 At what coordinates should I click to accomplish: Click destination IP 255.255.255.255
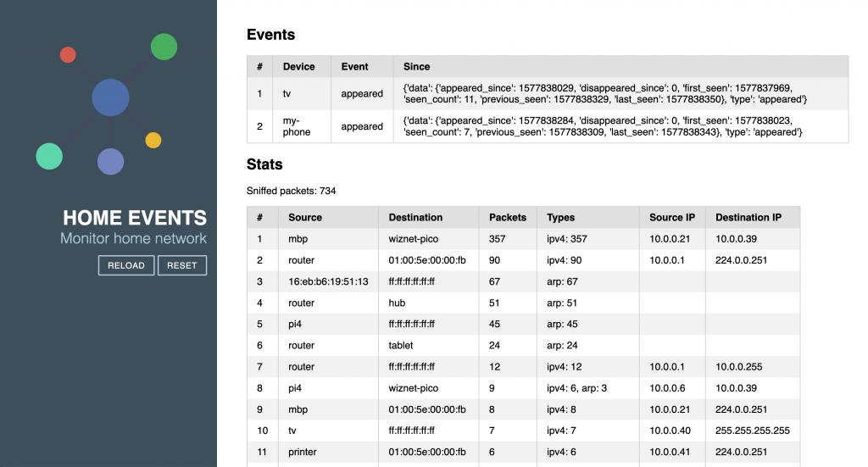753,431
